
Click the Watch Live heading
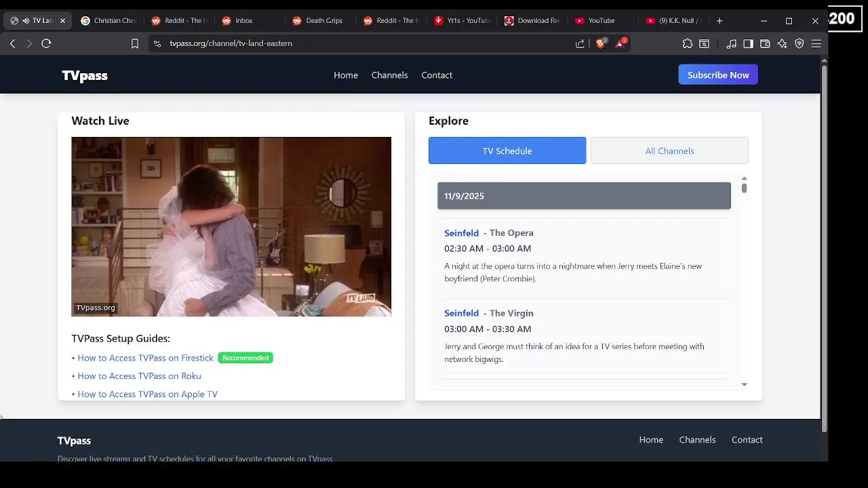point(100,121)
